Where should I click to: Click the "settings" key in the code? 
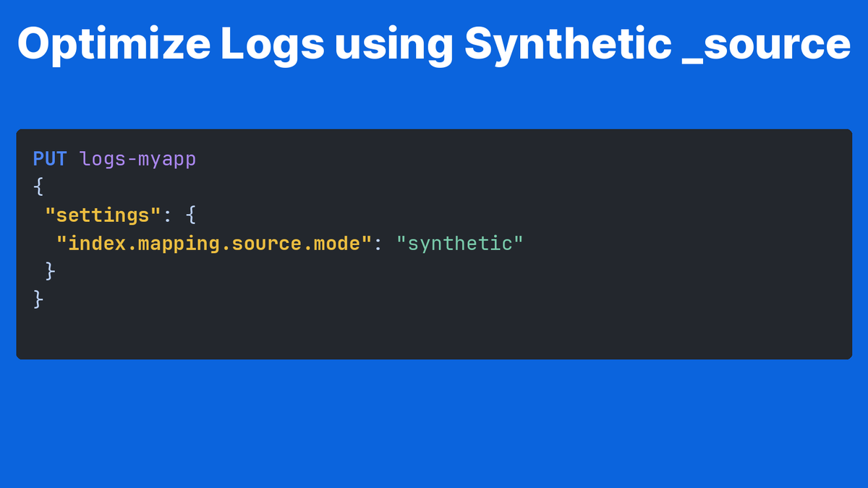point(102,215)
